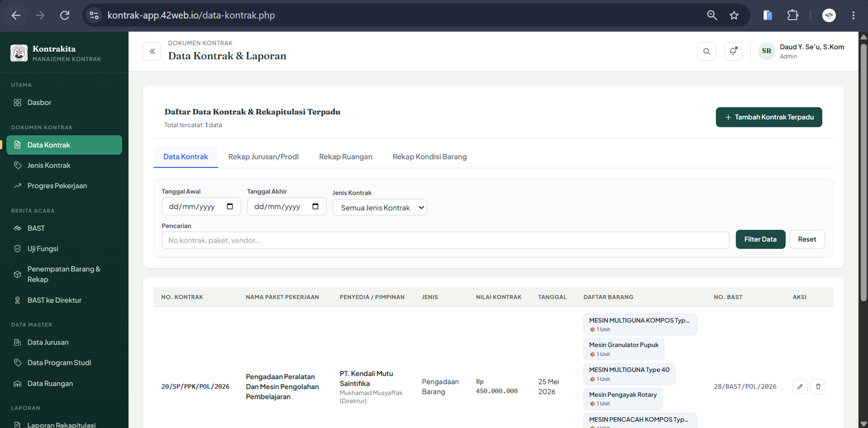
Task: Expand Semua Jenis Kontrak dropdown
Action: point(380,208)
